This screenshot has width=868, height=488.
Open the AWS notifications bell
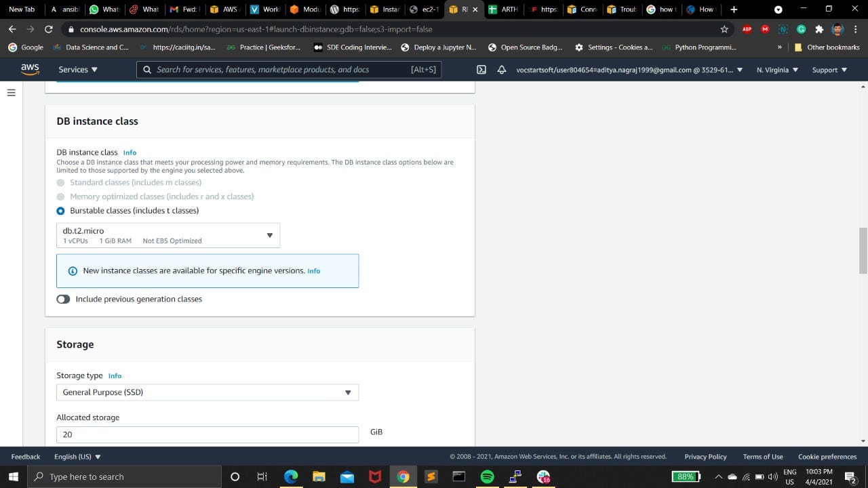pos(502,70)
